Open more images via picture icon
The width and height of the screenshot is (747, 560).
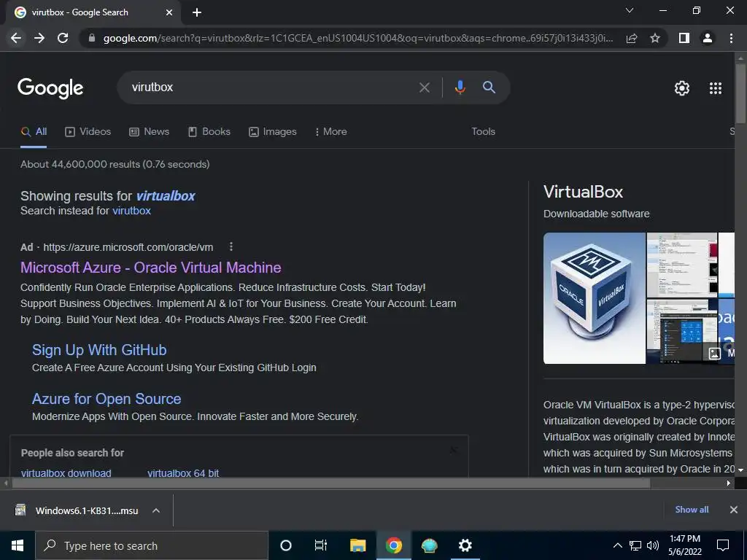tap(715, 354)
